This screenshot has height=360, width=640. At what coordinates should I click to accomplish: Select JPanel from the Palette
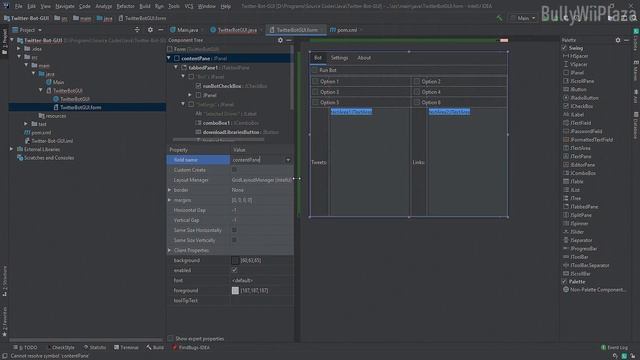point(574,73)
